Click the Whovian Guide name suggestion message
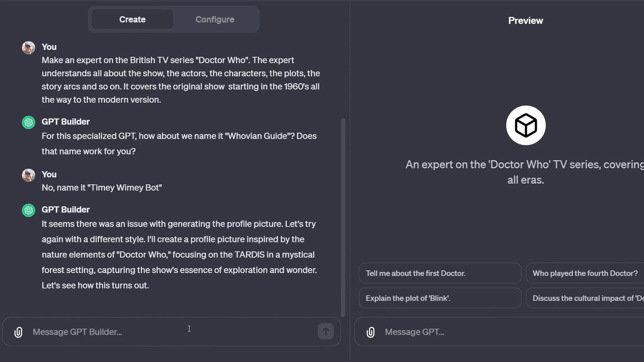 (x=179, y=143)
